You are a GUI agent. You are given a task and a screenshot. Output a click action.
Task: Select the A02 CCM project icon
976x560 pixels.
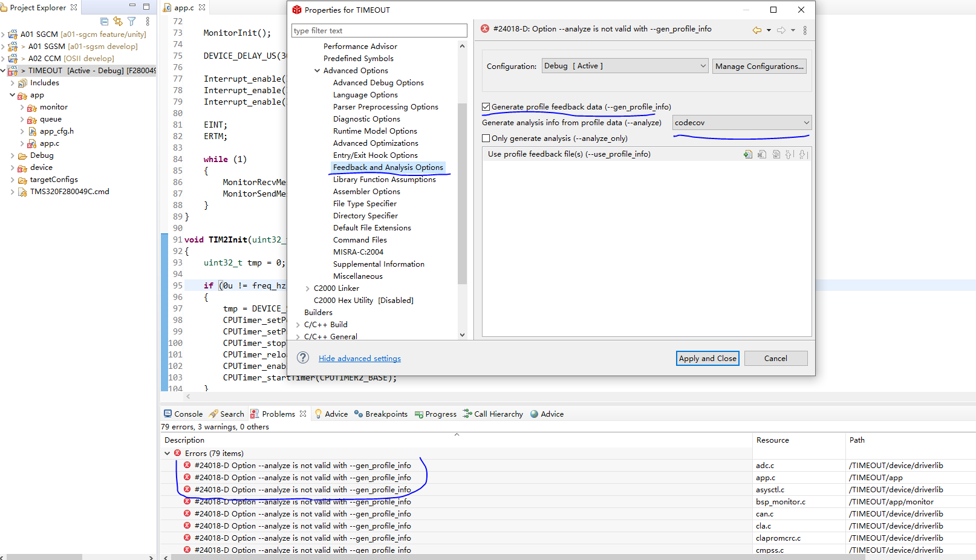click(13, 59)
